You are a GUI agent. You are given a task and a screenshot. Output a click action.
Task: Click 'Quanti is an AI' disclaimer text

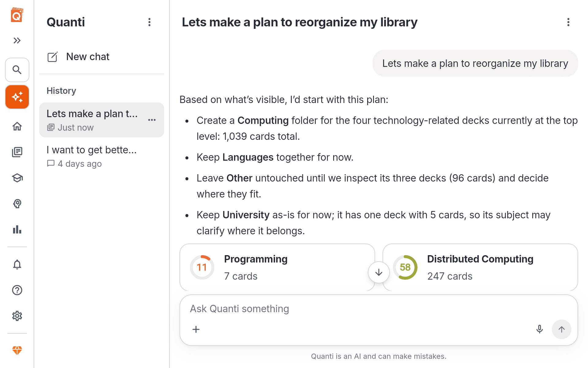coord(379,356)
